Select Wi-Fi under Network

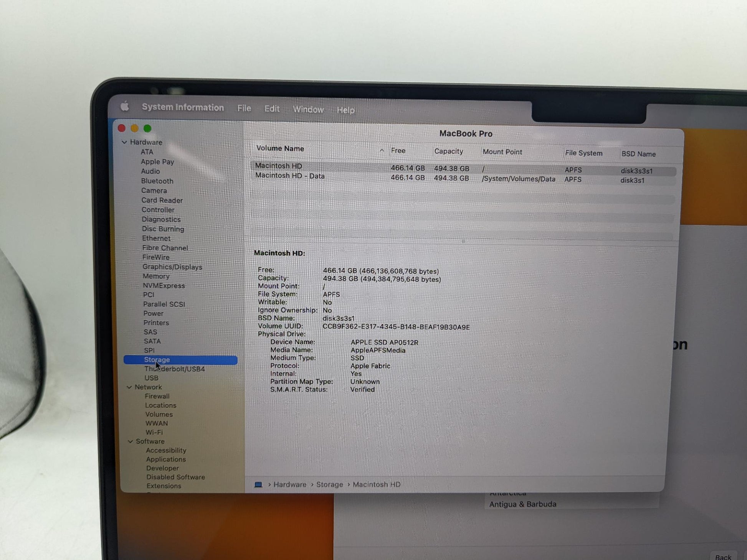point(154,432)
